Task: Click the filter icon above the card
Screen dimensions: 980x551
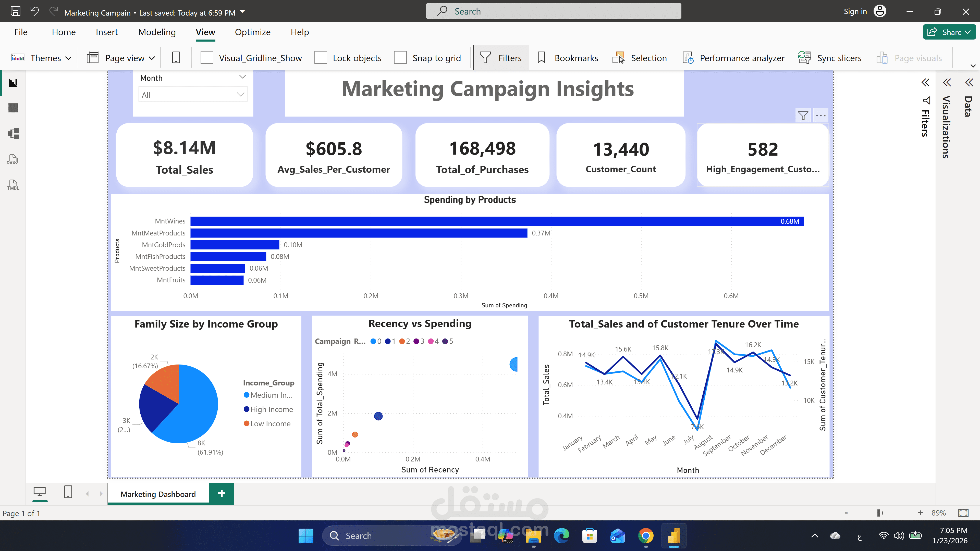Action: [x=803, y=115]
